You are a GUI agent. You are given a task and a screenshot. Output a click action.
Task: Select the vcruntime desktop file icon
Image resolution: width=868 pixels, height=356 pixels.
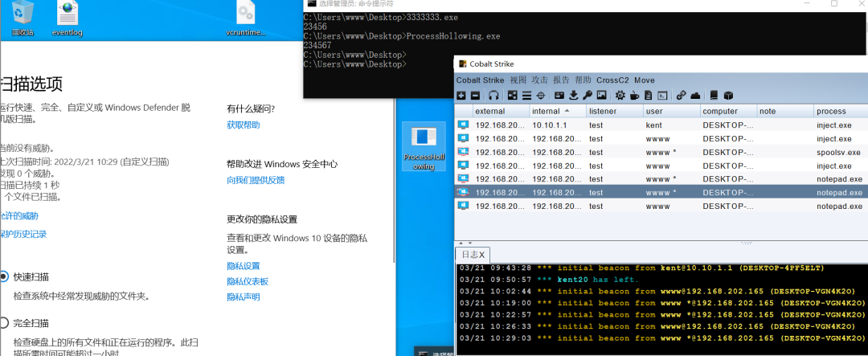click(x=246, y=19)
